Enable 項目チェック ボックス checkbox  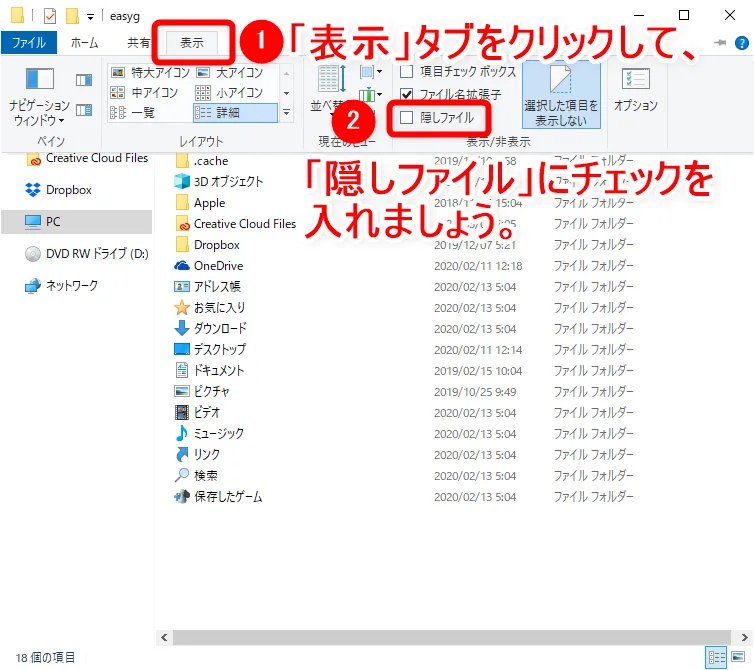click(407, 72)
